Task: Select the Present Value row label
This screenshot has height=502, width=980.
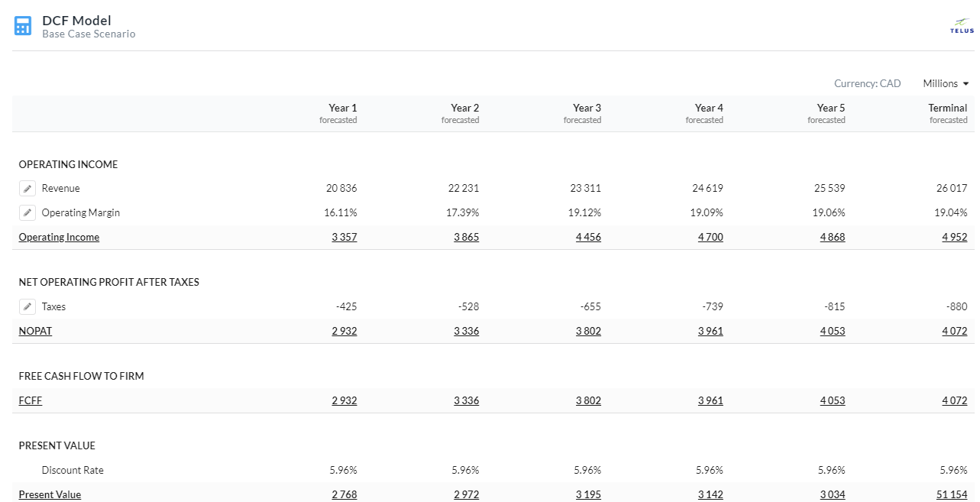Action: (x=50, y=495)
